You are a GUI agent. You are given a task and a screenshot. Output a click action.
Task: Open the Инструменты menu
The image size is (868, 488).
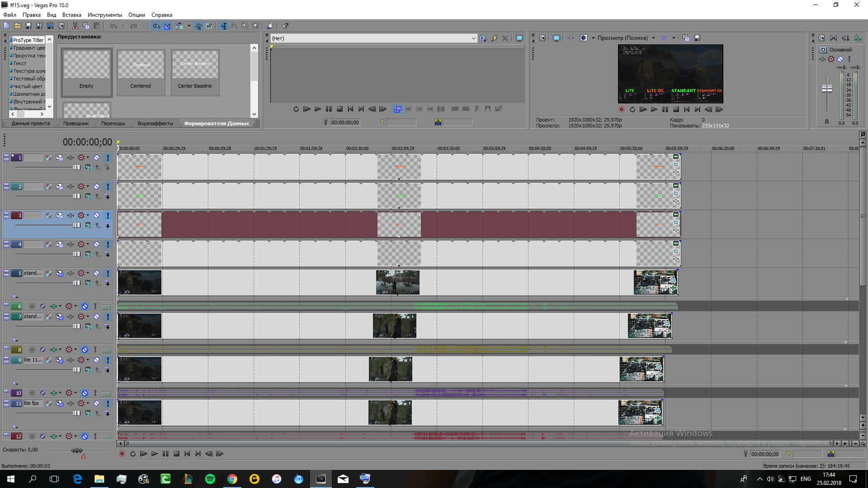104,15
